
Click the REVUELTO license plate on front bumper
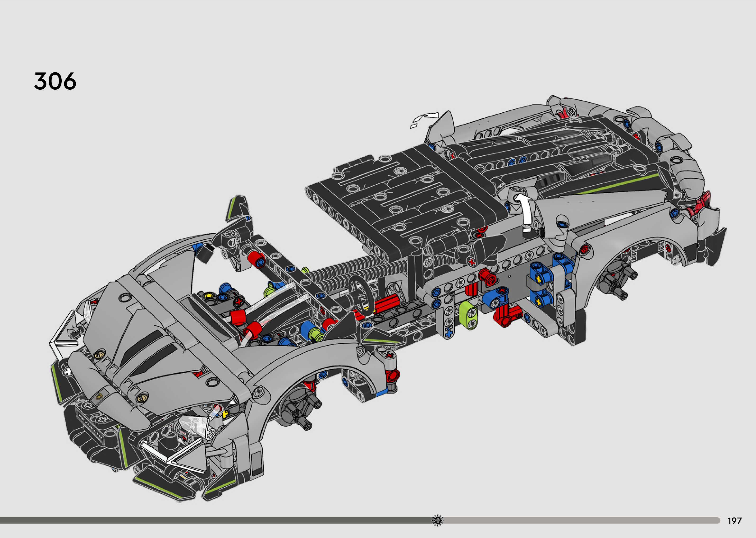point(90,427)
